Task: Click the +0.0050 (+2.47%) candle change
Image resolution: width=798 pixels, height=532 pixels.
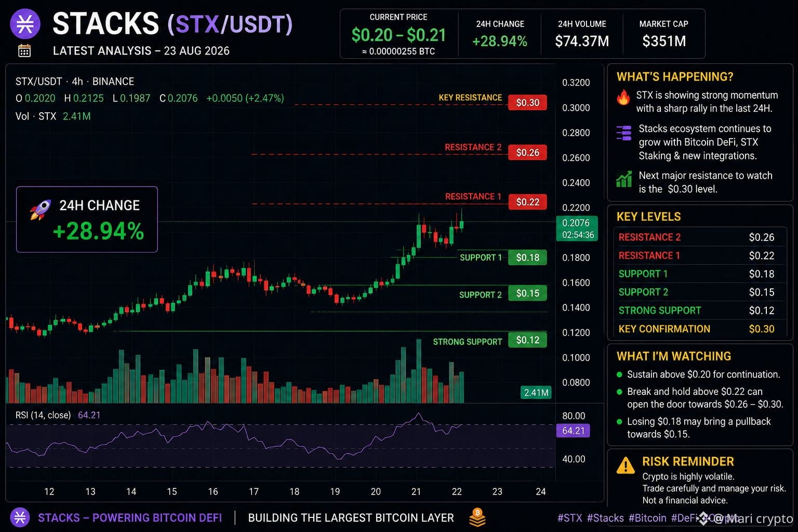Action: tap(245, 98)
